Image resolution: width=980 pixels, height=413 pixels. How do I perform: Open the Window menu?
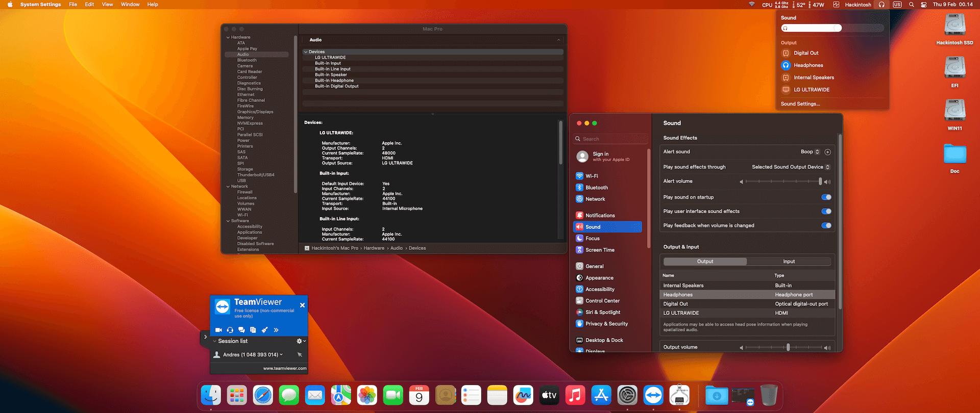pos(130,5)
